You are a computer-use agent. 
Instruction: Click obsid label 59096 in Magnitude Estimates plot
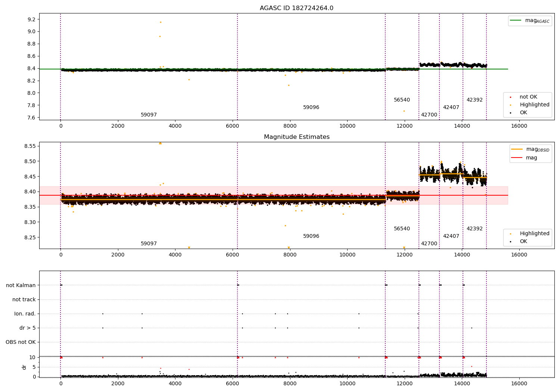tap(311, 236)
